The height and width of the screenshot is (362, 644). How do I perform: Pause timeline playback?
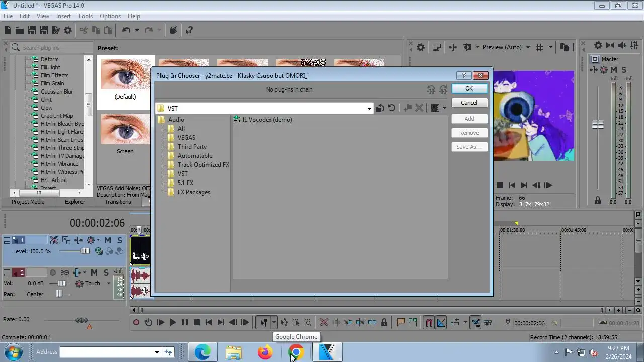pyautogui.click(x=185, y=323)
